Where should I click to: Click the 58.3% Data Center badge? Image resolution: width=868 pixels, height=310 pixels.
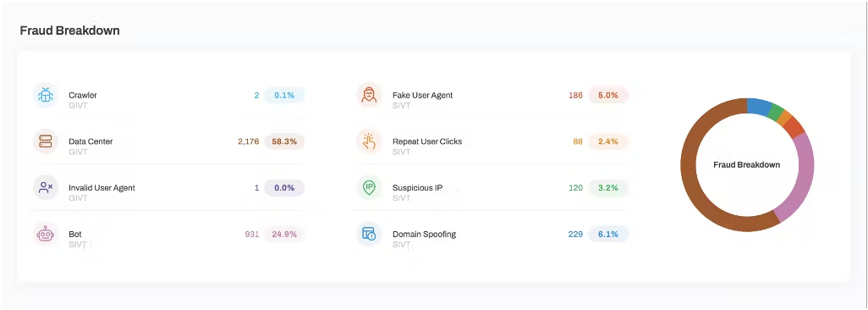[x=284, y=141]
